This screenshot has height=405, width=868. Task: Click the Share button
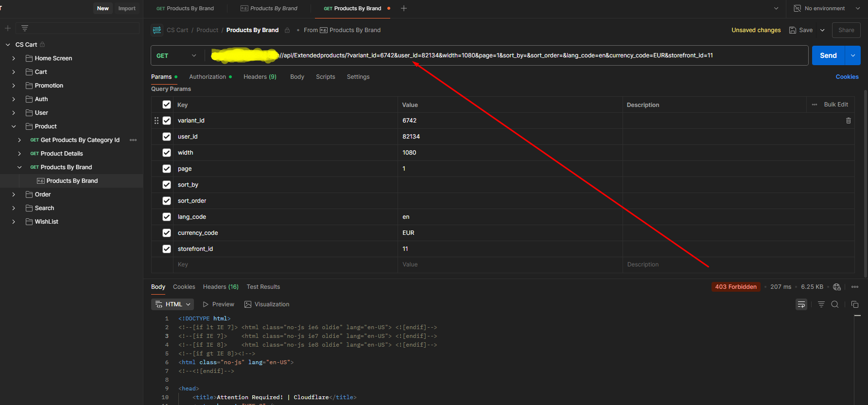click(846, 30)
